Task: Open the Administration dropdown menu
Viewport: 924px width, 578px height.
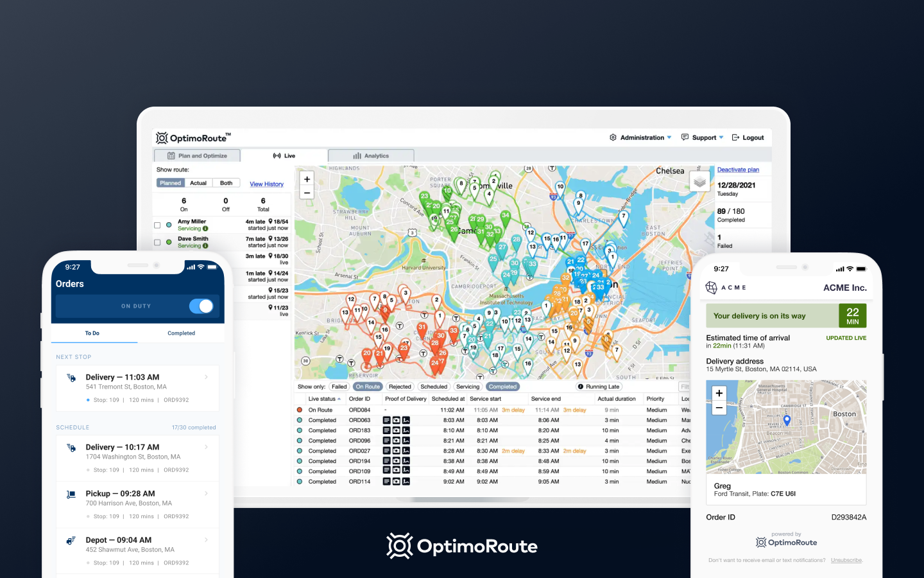Action: pyautogui.click(x=640, y=137)
